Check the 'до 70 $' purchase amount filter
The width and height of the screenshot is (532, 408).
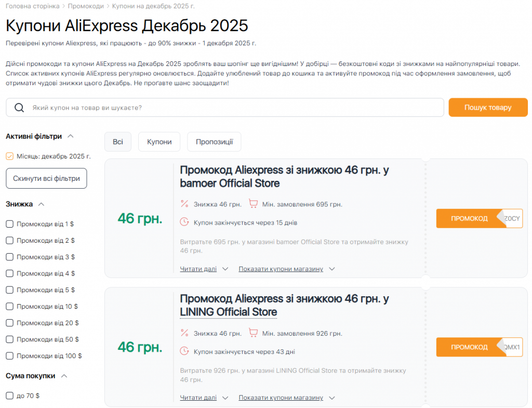9,395
